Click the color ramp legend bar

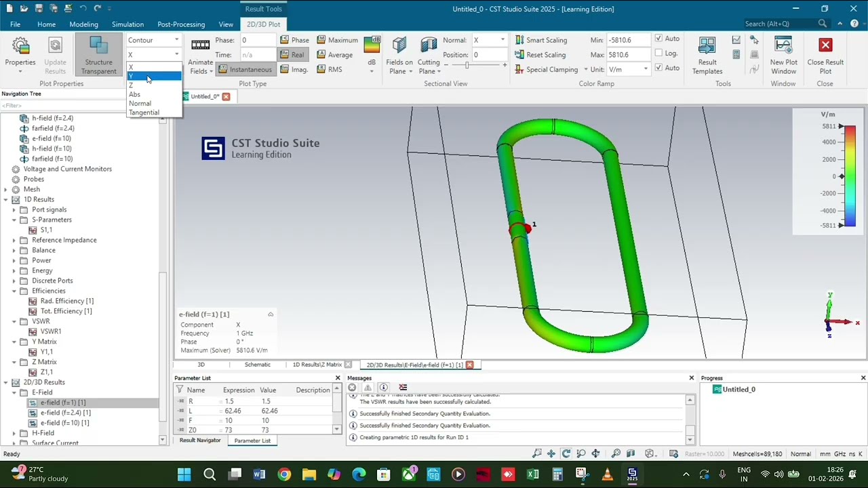[x=850, y=176]
